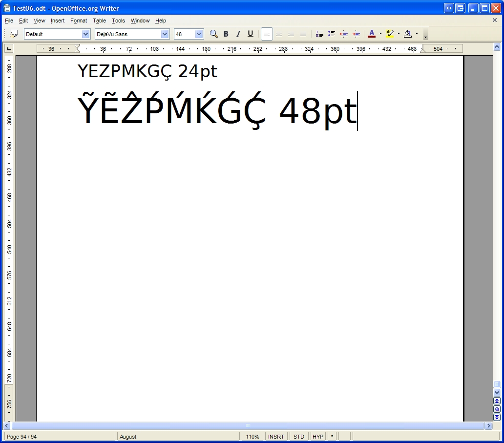Click the Navigation button on vertical scrollbar
The height and width of the screenshot is (443, 504).
497,409
